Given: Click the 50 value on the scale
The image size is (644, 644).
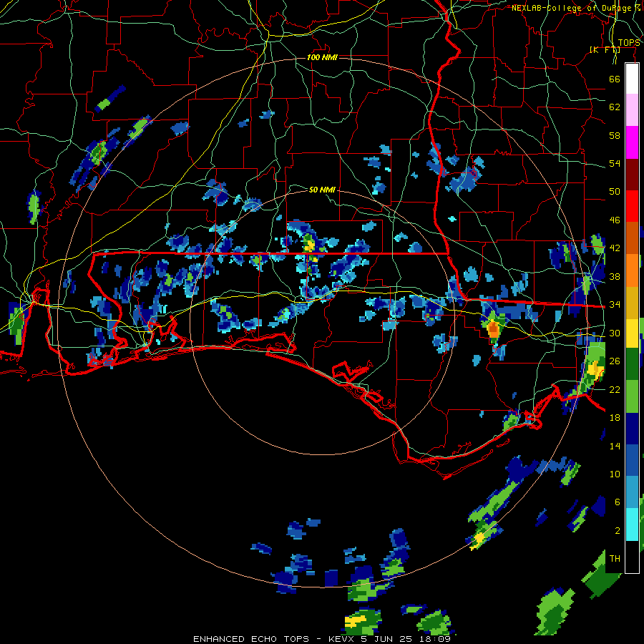Looking at the screenshot, I should click(615, 192).
